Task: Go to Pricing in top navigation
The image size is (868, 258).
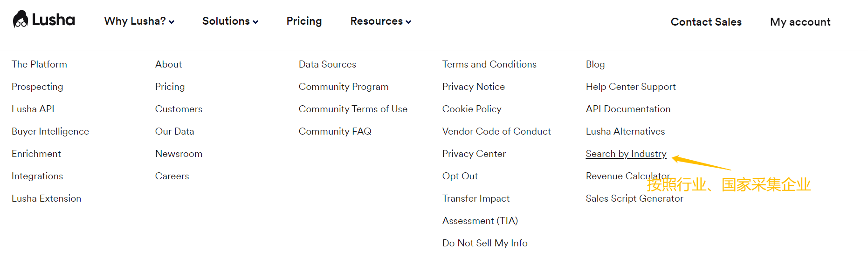Action: (x=304, y=21)
